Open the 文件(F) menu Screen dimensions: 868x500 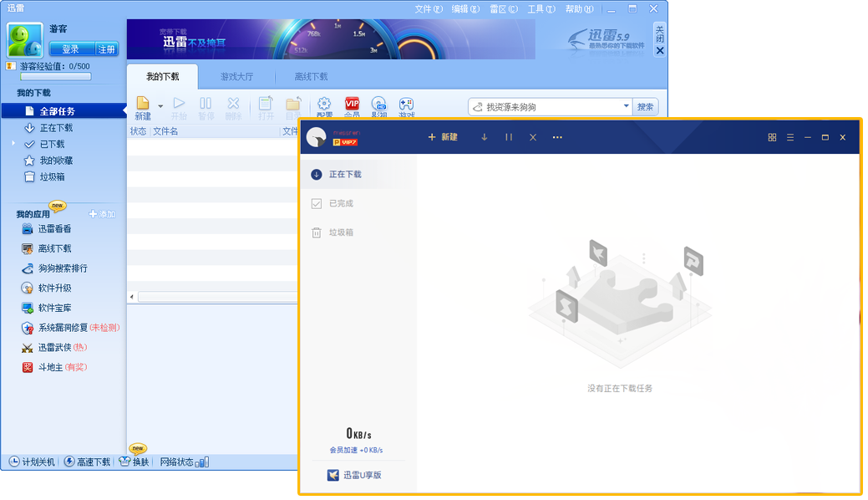tap(429, 9)
